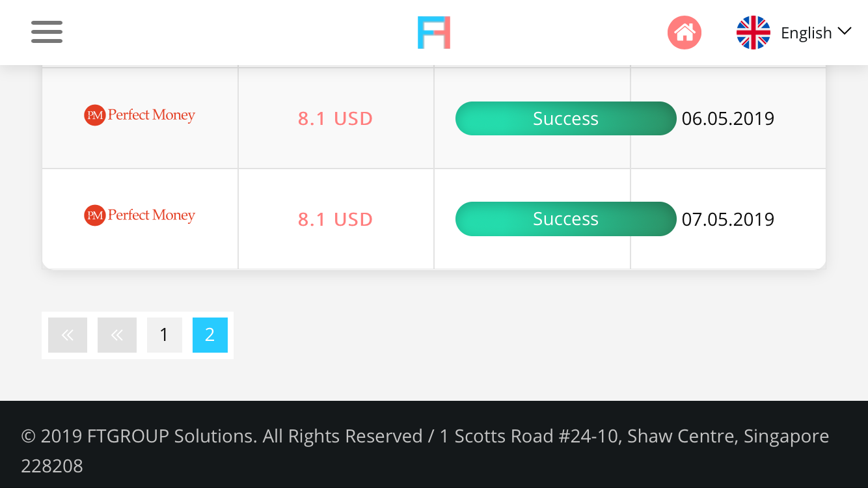Click the date 07.05.2019
Image resolution: width=868 pixels, height=488 pixels.
tap(727, 219)
